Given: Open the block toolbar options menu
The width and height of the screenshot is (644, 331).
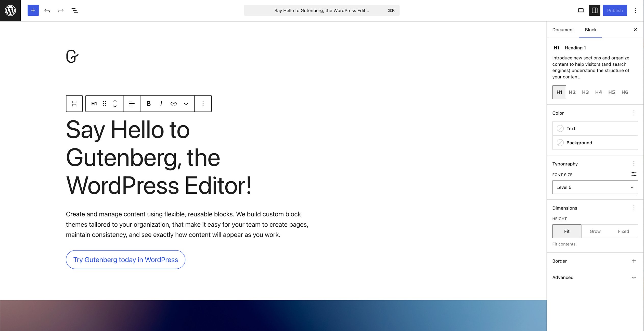Looking at the screenshot, I should 203,104.
